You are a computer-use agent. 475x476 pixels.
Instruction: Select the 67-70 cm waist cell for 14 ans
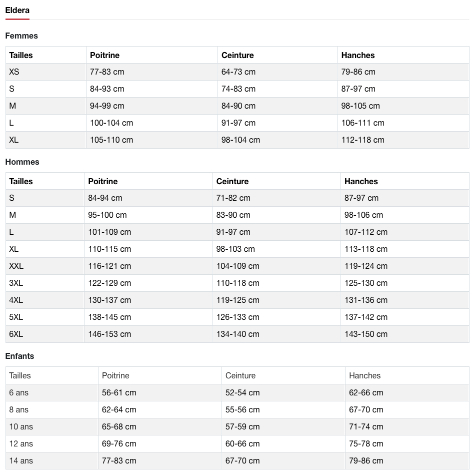(x=242, y=461)
